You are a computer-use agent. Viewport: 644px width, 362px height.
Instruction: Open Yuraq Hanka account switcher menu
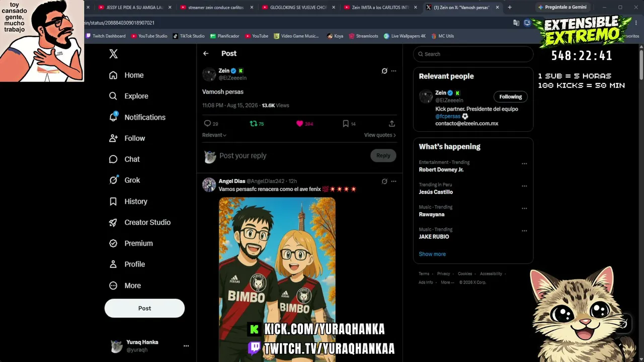coord(186,346)
